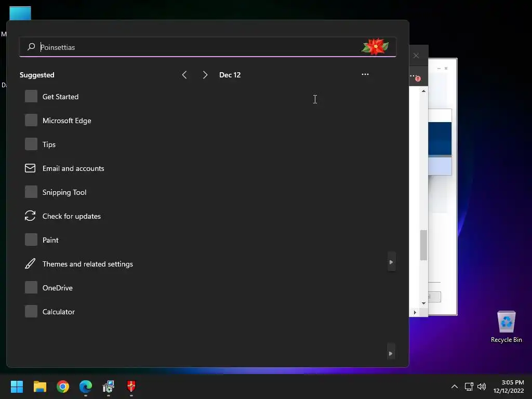Open Paint from suggested list

(50, 240)
